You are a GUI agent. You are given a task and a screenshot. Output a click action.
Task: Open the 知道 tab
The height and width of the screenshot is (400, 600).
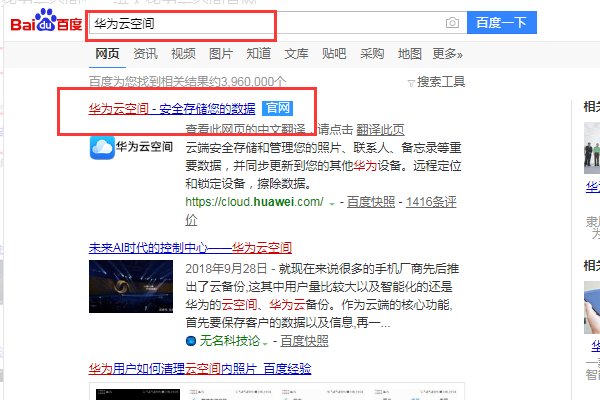pos(259,54)
